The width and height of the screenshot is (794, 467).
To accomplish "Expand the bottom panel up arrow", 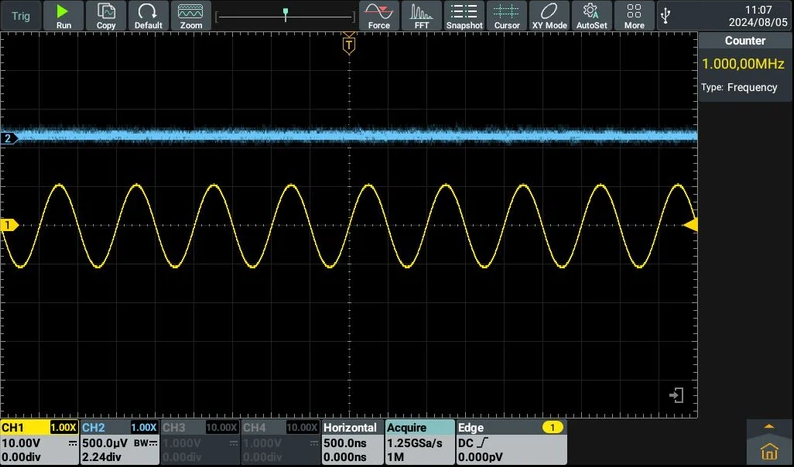I will coord(768,425).
